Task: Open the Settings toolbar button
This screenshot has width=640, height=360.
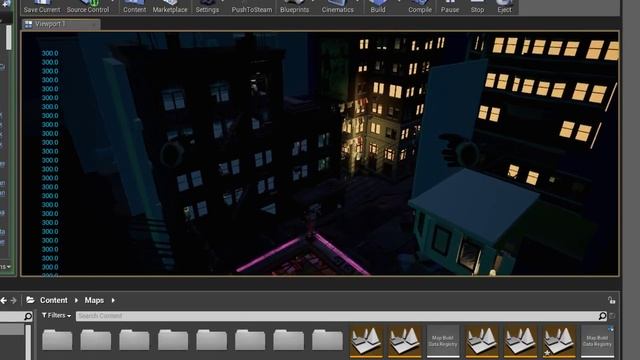Action: (207, 7)
